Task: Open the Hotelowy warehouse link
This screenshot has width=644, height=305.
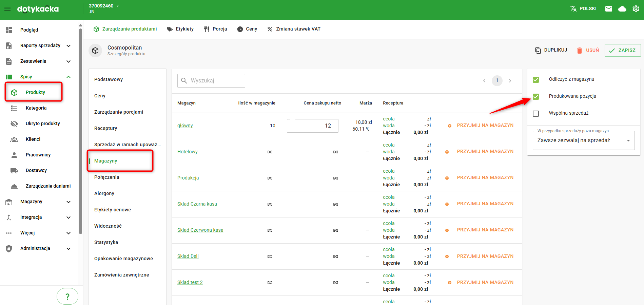Action: point(187,152)
